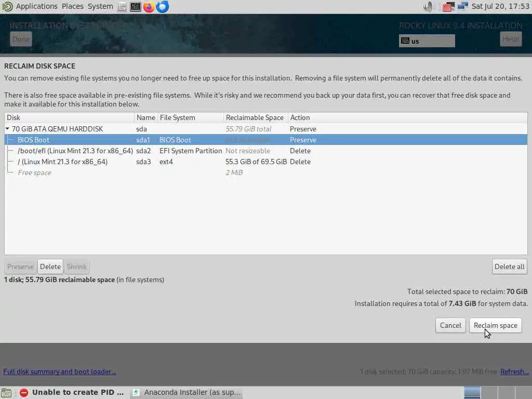The image size is (532, 399).
Task: Click the EFI System Partition cell
Action: tap(191, 151)
